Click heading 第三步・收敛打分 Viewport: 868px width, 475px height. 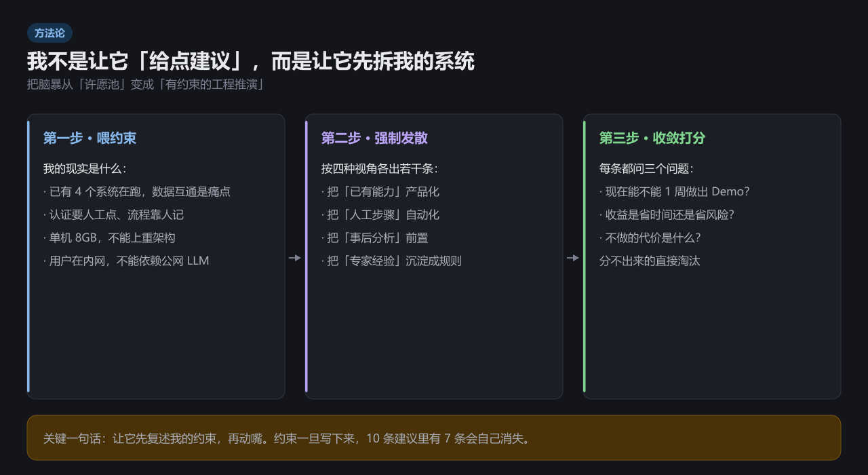pyautogui.click(x=652, y=138)
